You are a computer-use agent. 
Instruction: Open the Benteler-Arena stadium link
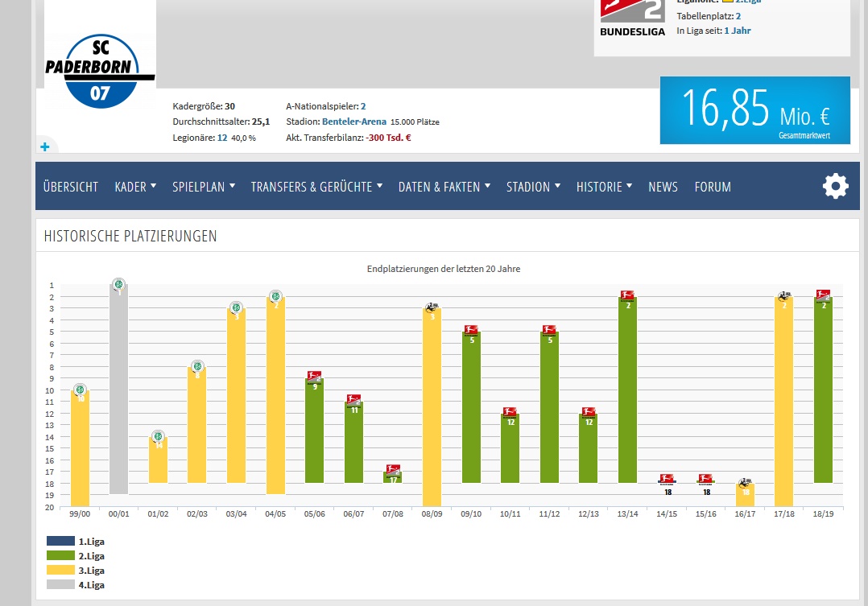tap(353, 122)
